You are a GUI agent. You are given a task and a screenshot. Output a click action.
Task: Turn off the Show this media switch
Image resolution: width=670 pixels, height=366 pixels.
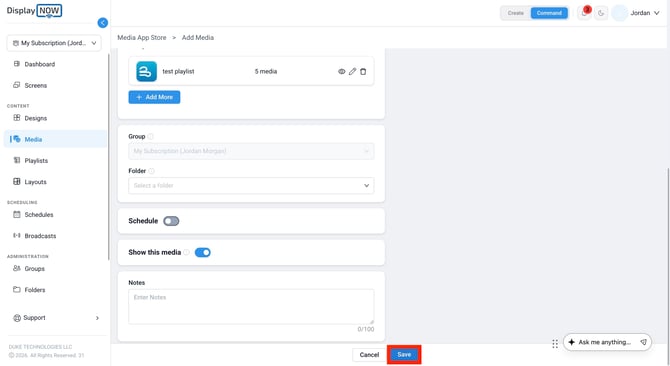coord(203,252)
